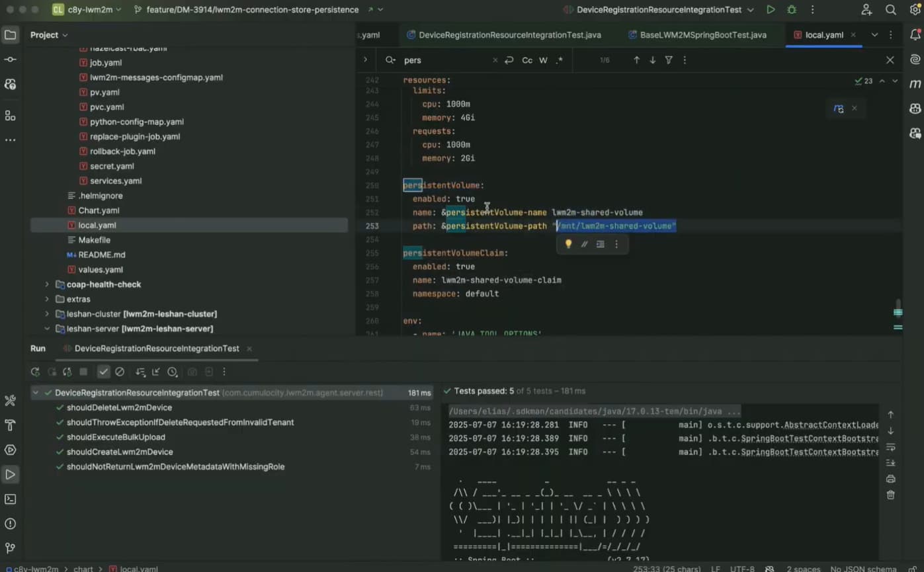Toggle Match Case Cc in search
924x572 pixels.
527,60
